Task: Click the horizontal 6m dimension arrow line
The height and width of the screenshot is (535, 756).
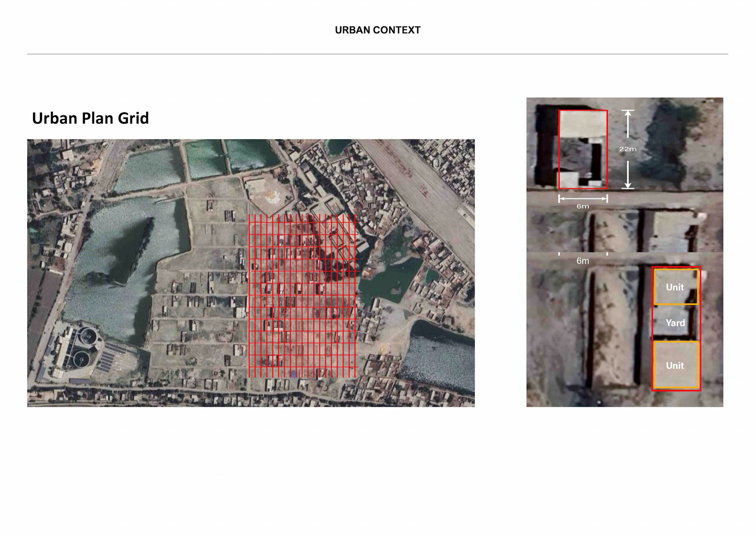Action: [583, 199]
